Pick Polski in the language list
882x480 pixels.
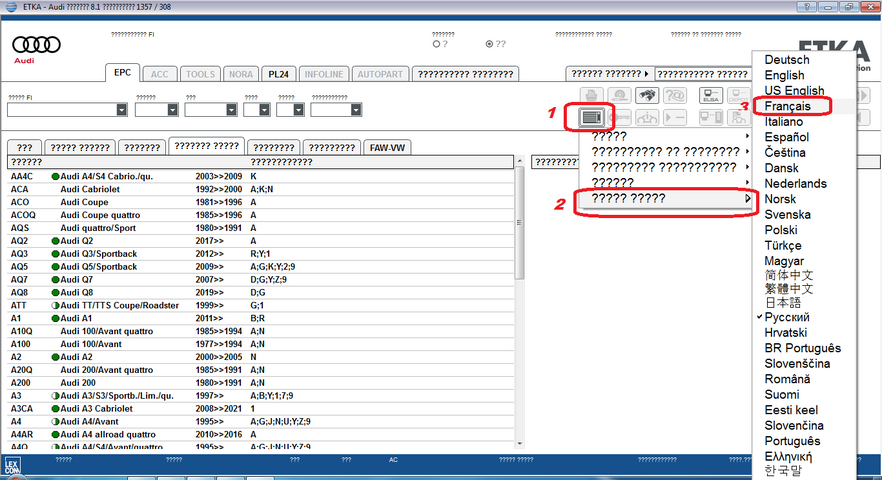coord(781,230)
